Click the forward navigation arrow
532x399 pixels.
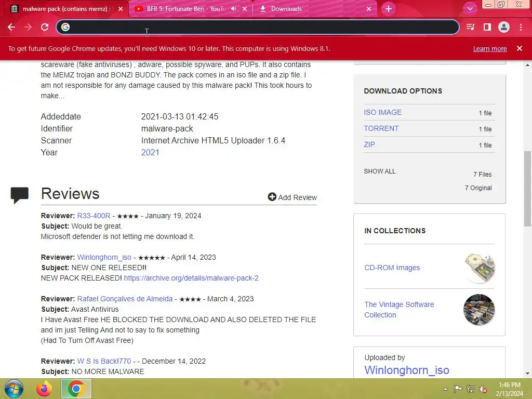(28, 27)
